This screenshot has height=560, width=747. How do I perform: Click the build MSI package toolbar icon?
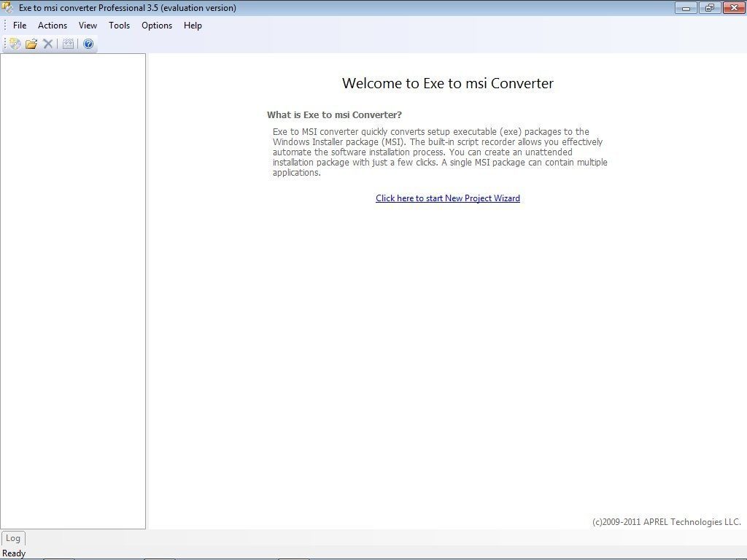pos(68,44)
